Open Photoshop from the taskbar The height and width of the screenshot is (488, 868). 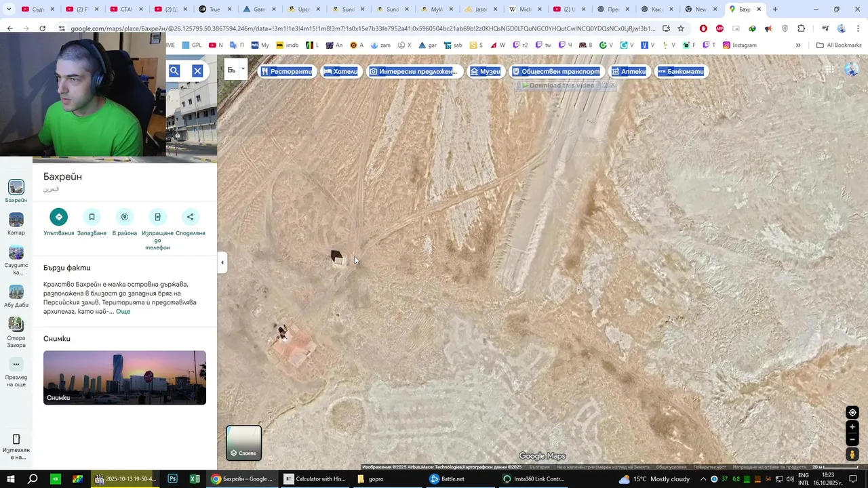(172, 479)
